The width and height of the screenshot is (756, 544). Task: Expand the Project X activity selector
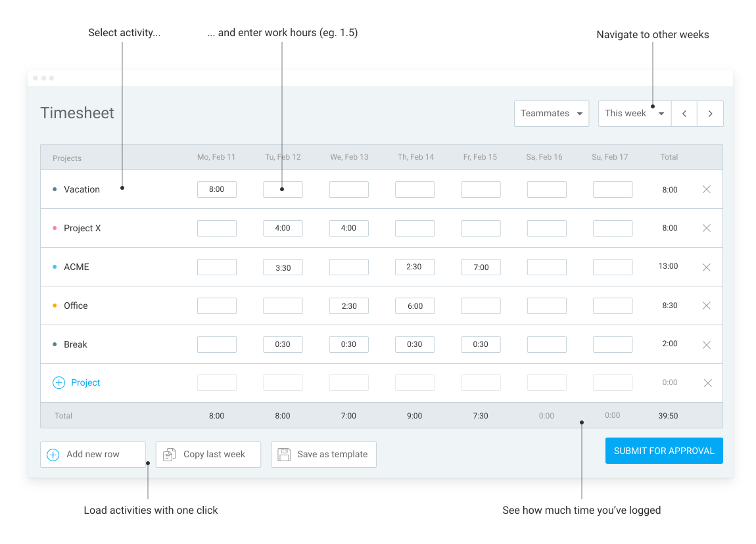coord(82,228)
